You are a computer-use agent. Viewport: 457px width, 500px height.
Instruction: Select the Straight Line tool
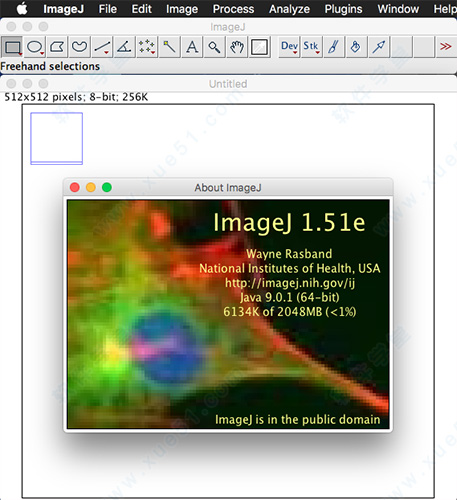[x=102, y=47]
